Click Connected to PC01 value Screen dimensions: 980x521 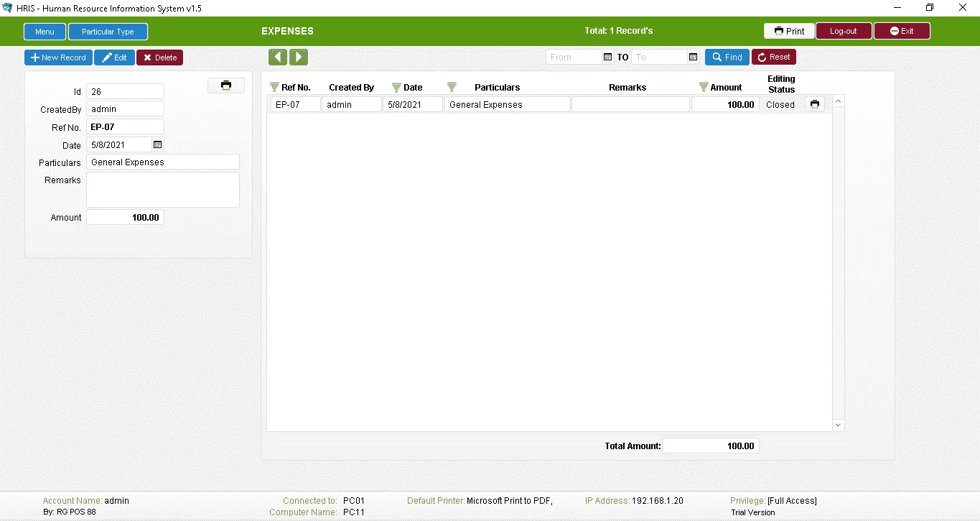[354, 501]
